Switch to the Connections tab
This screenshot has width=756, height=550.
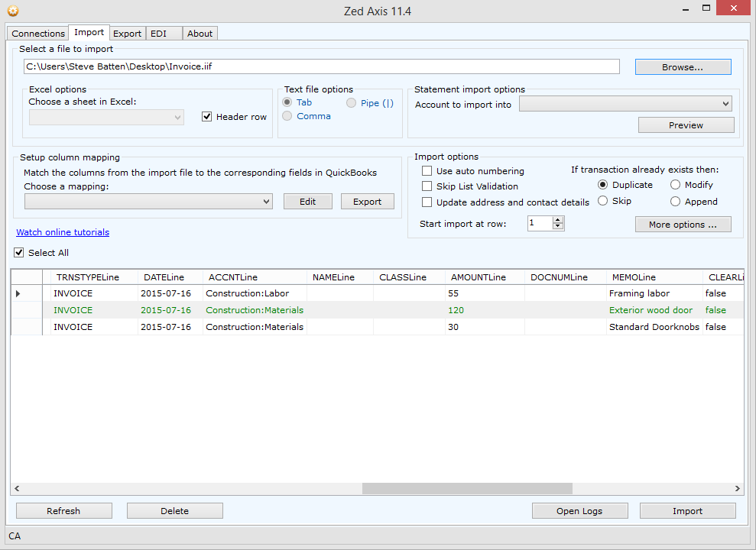pyautogui.click(x=38, y=34)
